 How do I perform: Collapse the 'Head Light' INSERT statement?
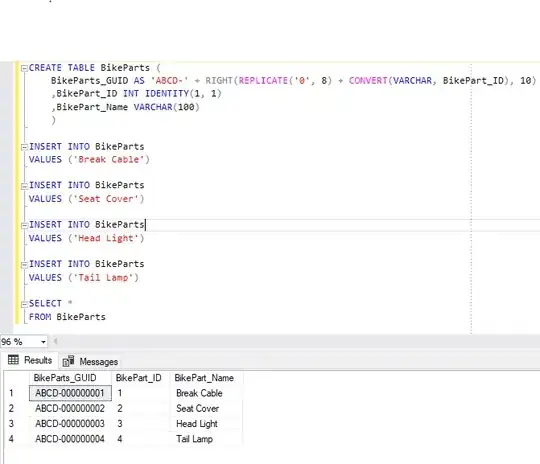[x=24, y=226]
